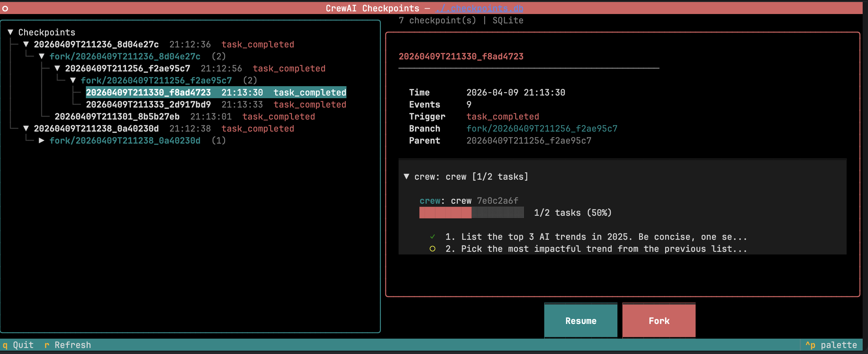Click the Refresh footer shortcut
868x354 pixels.
pyautogui.click(x=68, y=345)
